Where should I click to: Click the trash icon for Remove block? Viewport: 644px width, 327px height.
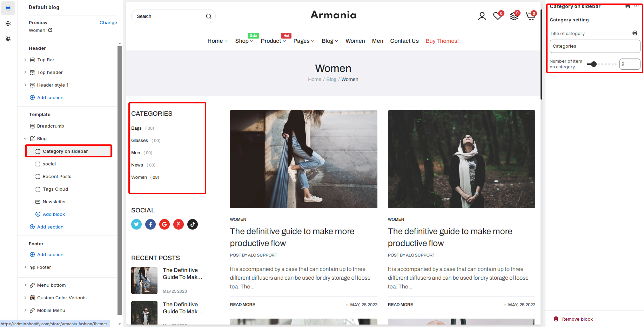click(556, 319)
